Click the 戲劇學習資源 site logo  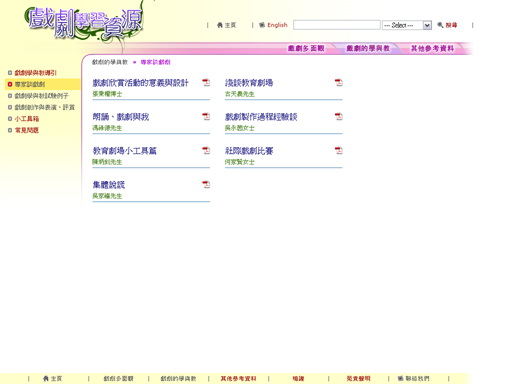(x=84, y=23)
